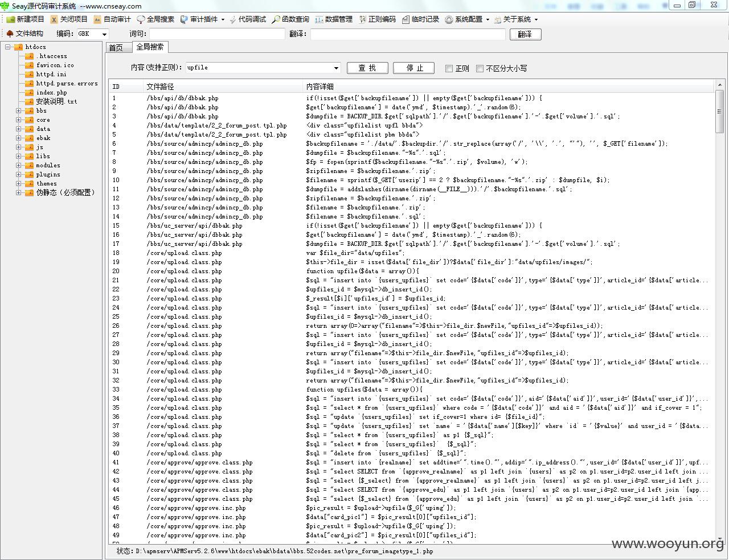The width and height of the screenshot is (729, 560).
Task: Select result row 46 approve.inc.php
Action: pyautogui.click(x=411, y=508)
